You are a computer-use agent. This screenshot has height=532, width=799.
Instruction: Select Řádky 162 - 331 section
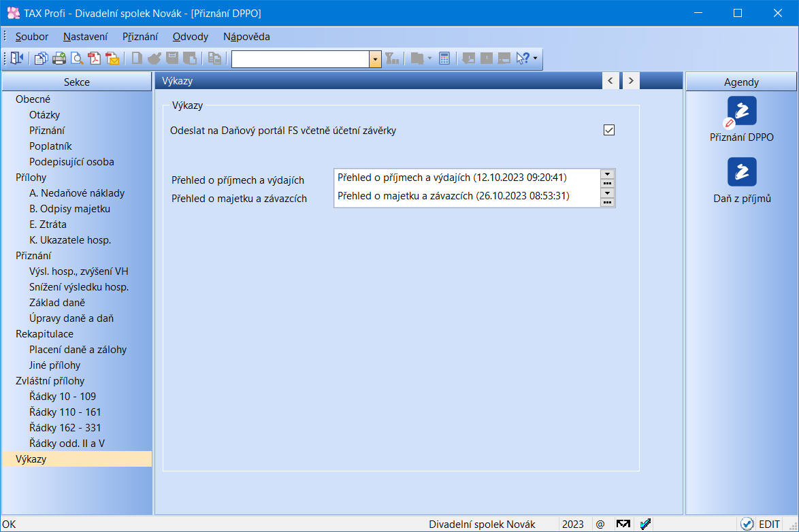[65, 428]
